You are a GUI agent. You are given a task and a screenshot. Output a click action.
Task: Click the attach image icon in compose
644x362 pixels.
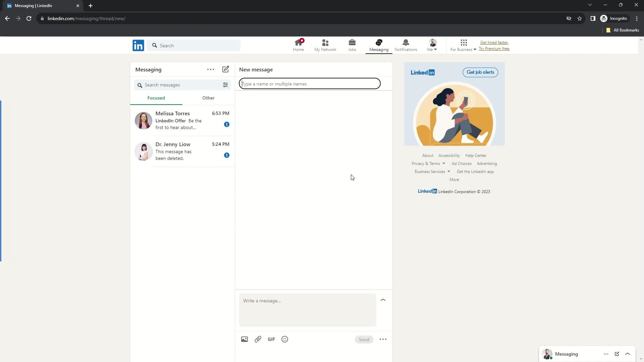[245, 340]
